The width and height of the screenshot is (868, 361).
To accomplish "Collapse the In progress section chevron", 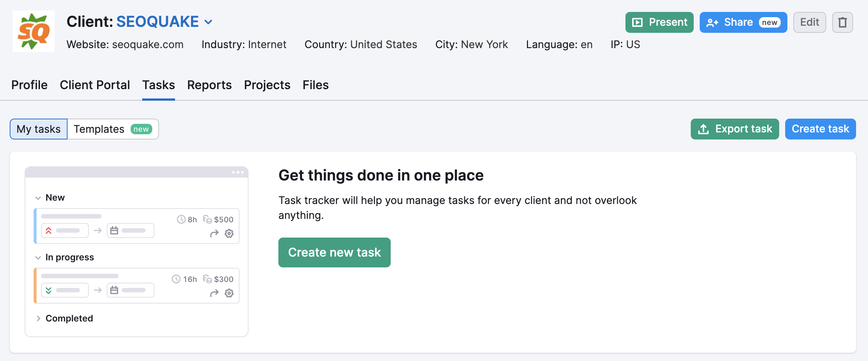I will point(38,258).
